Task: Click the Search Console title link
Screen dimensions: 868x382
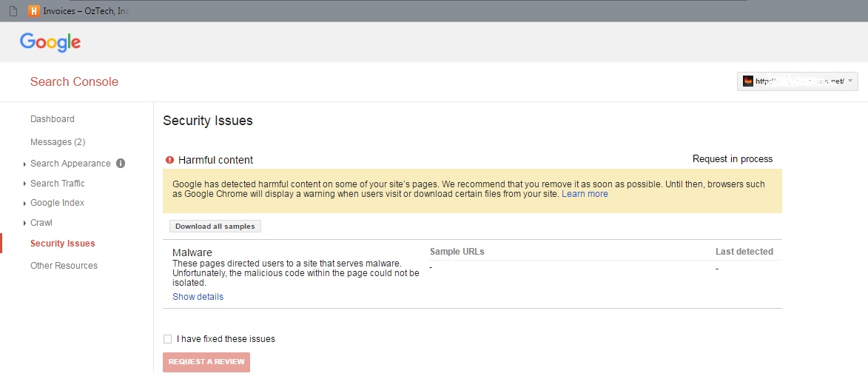Action: coord(74,82)
